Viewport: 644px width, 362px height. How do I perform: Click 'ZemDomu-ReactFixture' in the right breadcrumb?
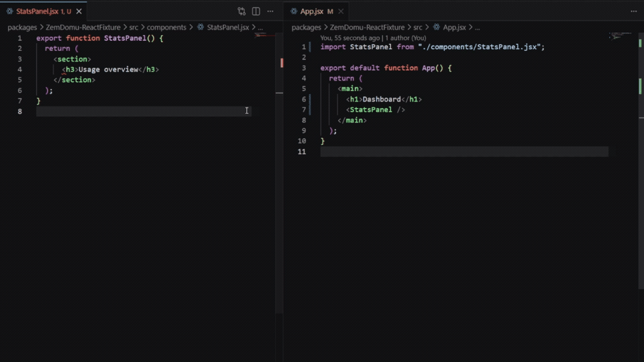click(x=367, y=27)
